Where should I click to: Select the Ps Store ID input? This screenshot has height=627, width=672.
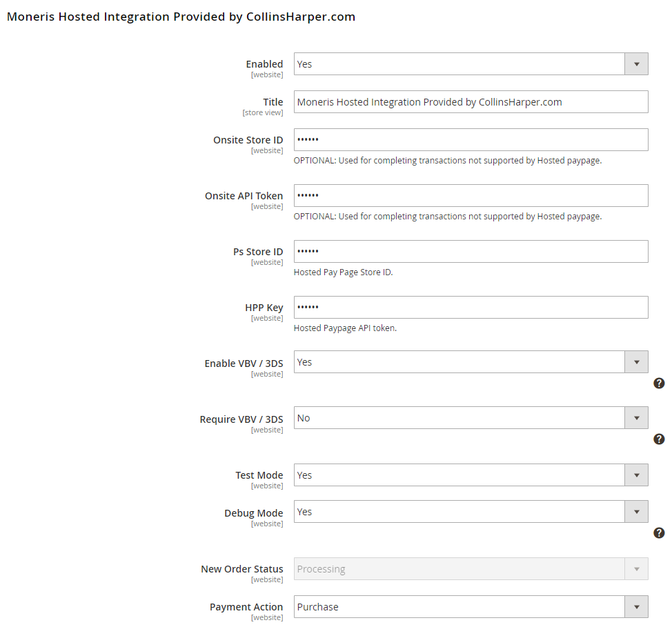pyautogui.click(x=471, y=251)
